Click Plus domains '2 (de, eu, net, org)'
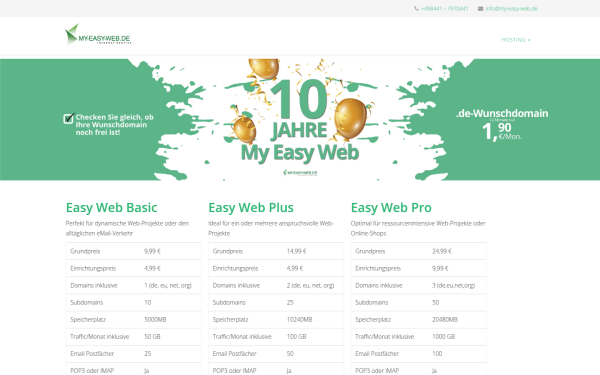Viewport: 600px width, 375px height. pyautogui.click(x=310, y=285)
